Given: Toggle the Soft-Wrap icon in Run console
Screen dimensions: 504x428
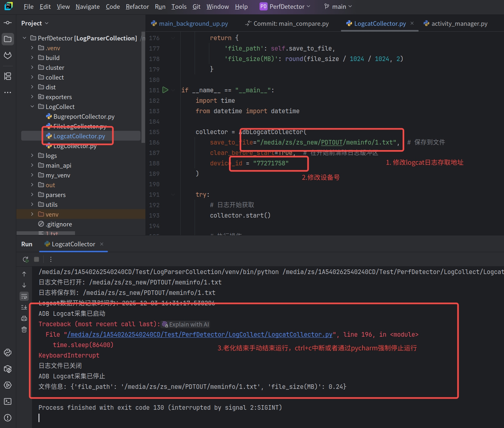Looking at the screenshot, I should (24, 296).
